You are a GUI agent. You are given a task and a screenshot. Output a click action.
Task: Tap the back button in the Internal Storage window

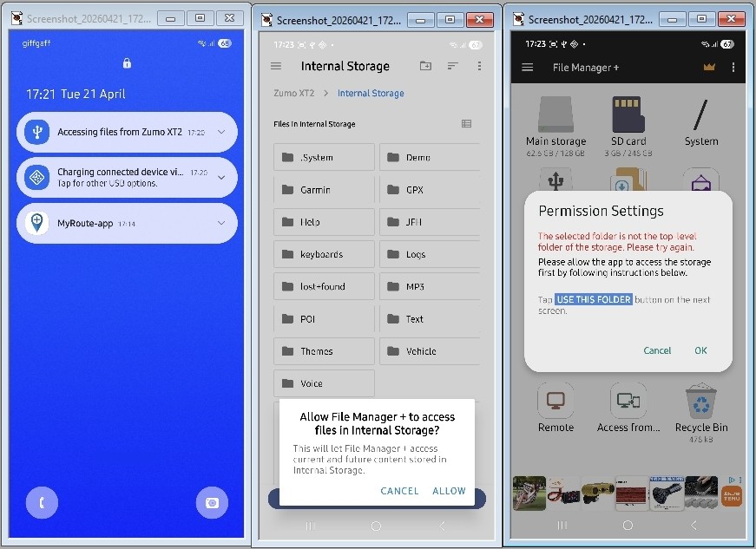[x=442, y=526]
